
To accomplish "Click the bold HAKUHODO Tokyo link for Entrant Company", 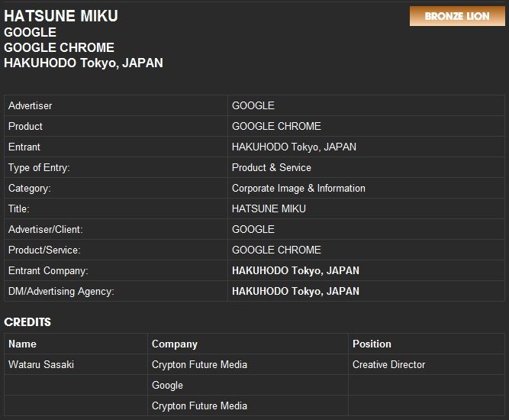I will coord(295,270).
